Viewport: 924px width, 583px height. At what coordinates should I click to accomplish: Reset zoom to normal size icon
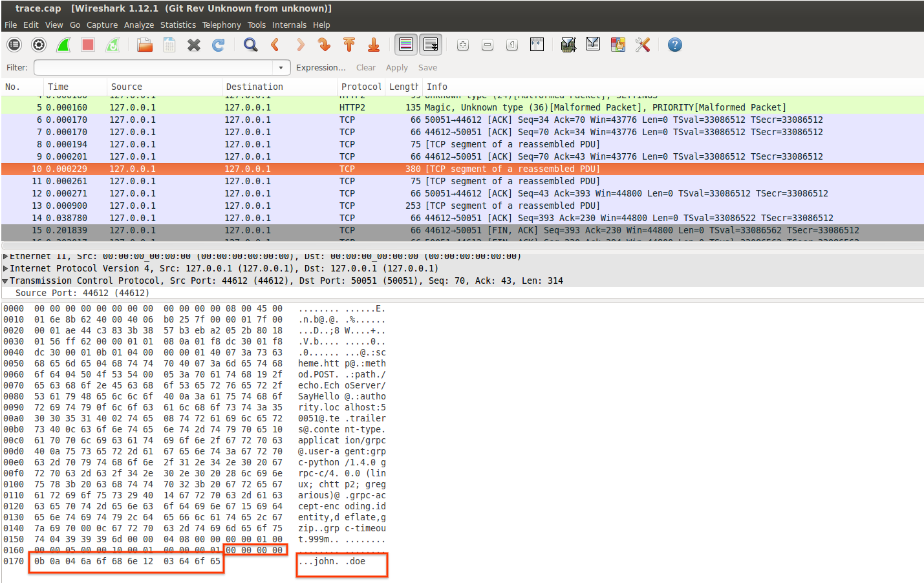point(512,45)
